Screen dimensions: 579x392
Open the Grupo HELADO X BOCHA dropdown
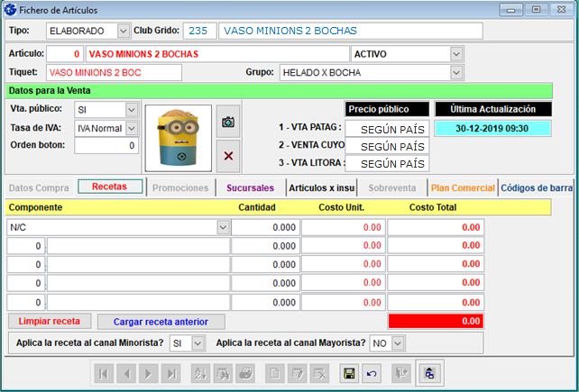pyautogui.click(x=456, y=72)
